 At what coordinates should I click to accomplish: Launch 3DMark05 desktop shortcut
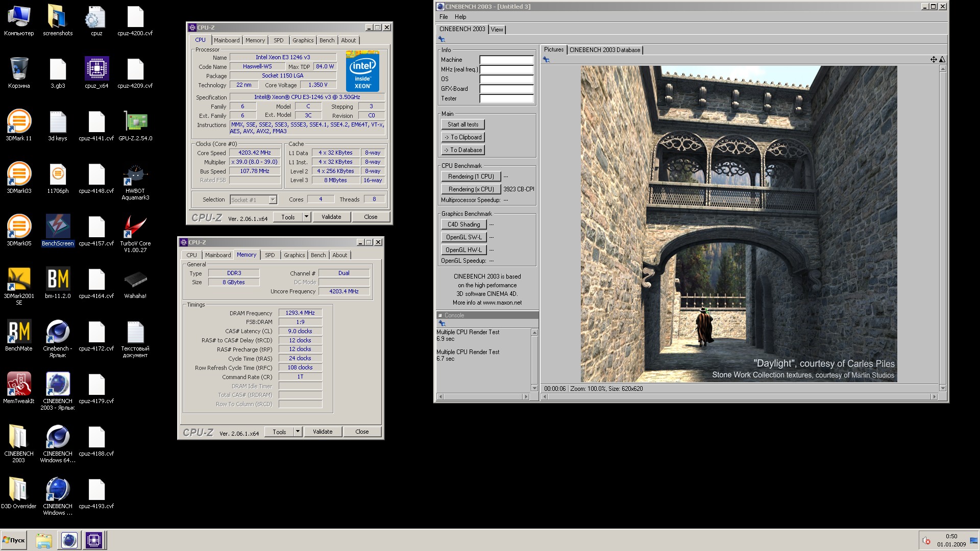pos(19,231)
